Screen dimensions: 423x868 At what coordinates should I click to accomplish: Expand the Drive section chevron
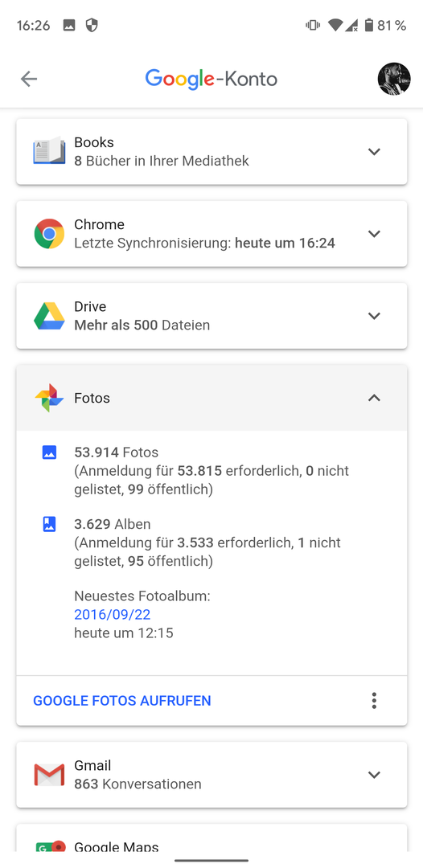pos(374,316)
